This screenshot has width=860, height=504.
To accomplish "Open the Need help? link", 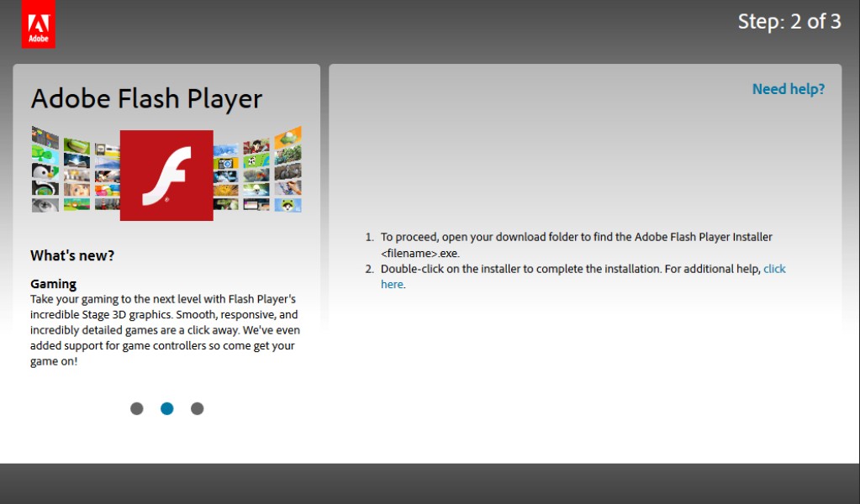I will pos(789,89).
